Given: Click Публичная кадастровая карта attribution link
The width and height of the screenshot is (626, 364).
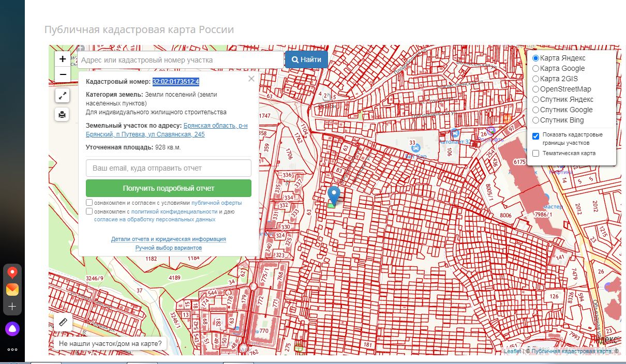Looking at the screenshot, I should [572, 351].
